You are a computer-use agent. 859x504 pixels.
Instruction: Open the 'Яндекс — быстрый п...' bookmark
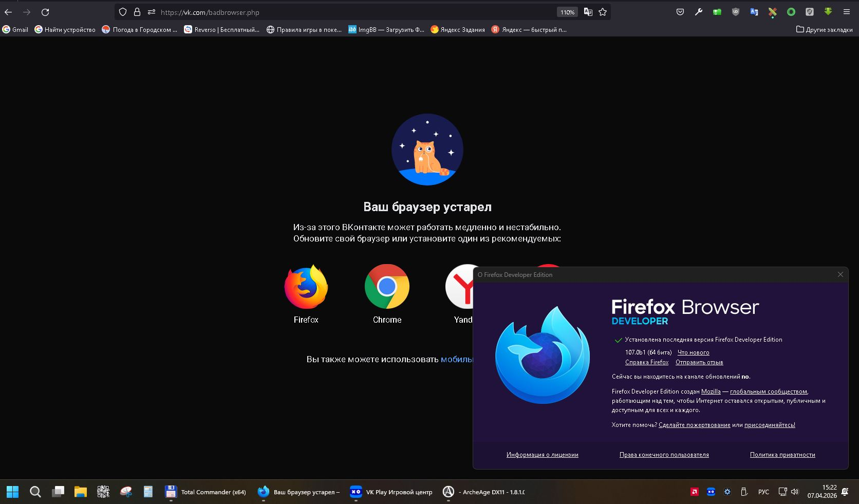[x=529, y=30]
